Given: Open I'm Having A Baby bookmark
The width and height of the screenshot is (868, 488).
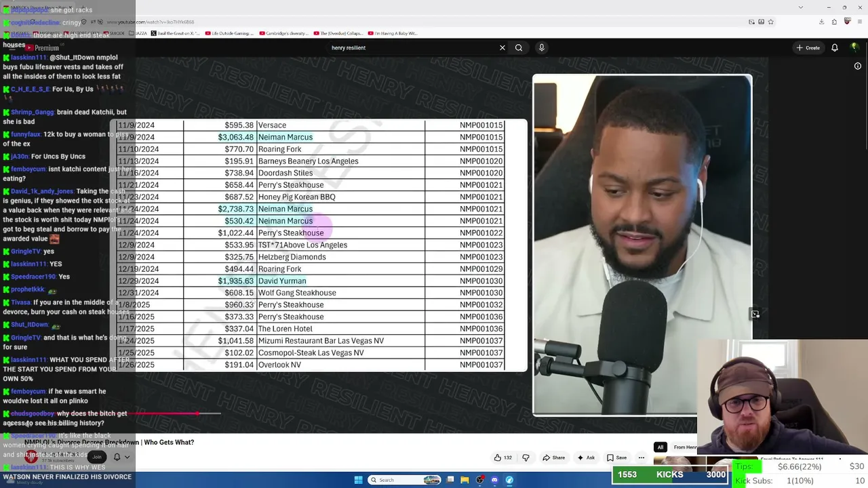Looking at the screenshot, I should coord(393,33).
